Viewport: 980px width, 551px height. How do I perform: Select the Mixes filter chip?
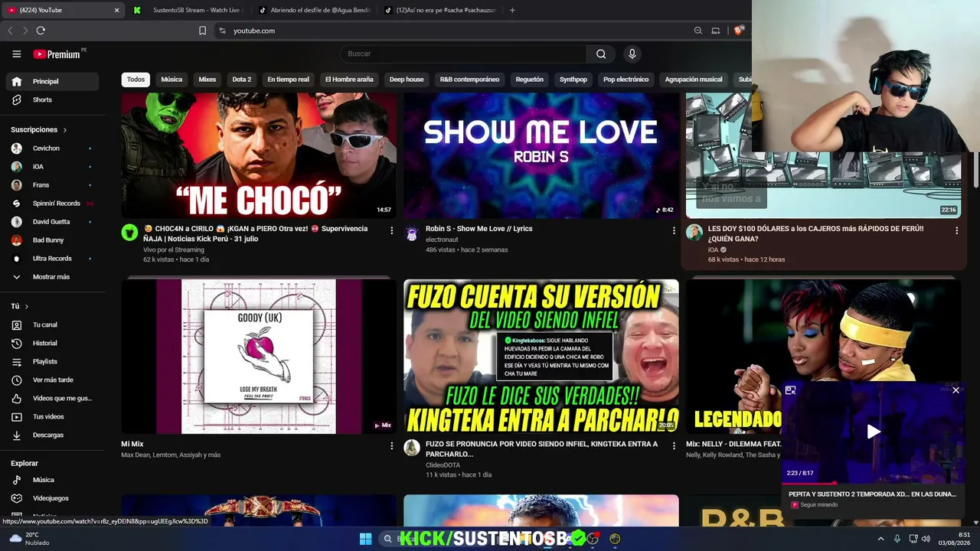click(x=207, y=80)
